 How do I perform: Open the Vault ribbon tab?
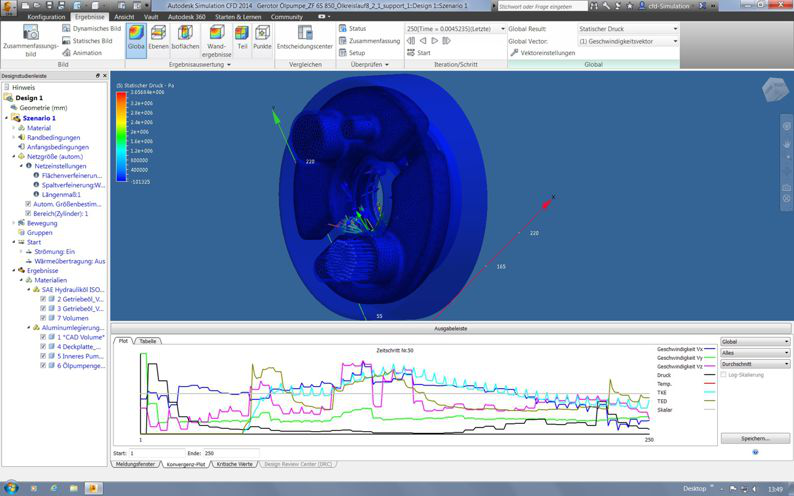click(151, 17)
